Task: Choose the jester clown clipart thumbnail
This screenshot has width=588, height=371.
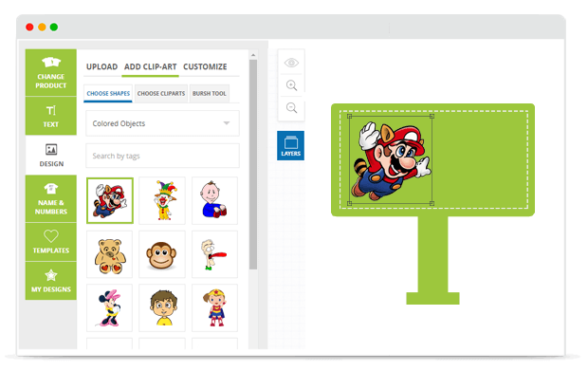Action: (x=162, y=201)
